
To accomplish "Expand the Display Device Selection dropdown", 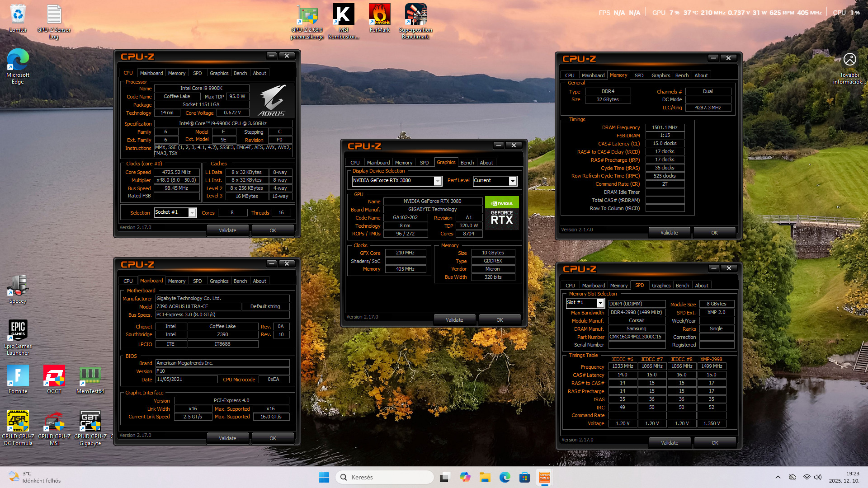I will point(438,181).
